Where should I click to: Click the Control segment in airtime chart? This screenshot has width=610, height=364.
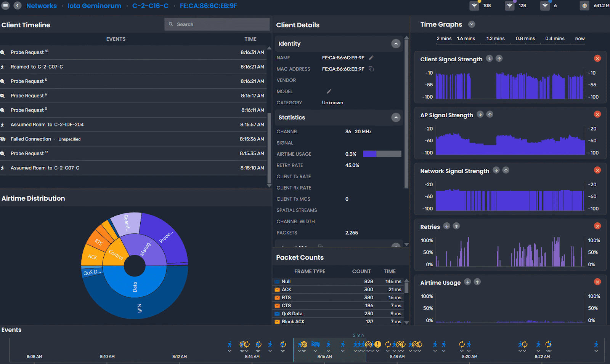116,254
